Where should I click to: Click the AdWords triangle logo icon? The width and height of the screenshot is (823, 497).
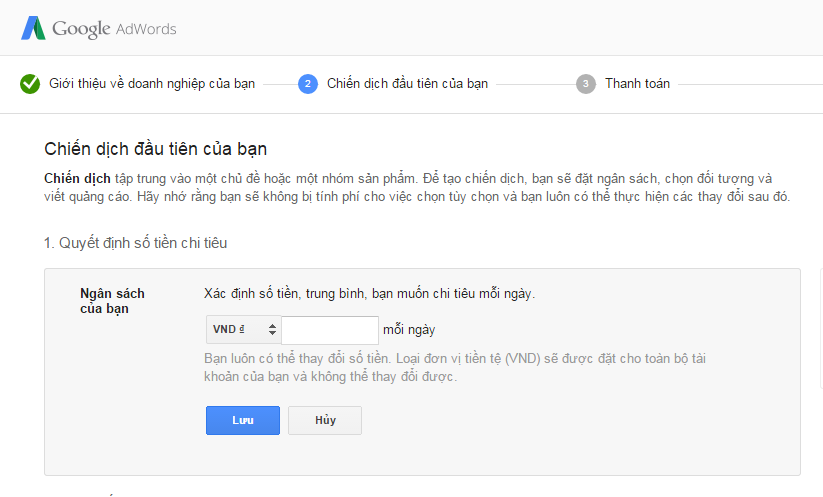pyautogui.click(x=33, y=28)
